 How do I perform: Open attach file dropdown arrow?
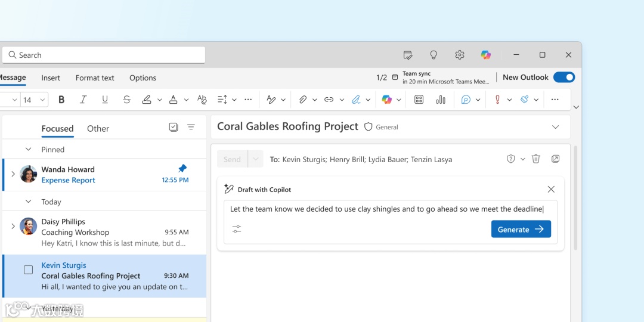(x=315, y=100)
